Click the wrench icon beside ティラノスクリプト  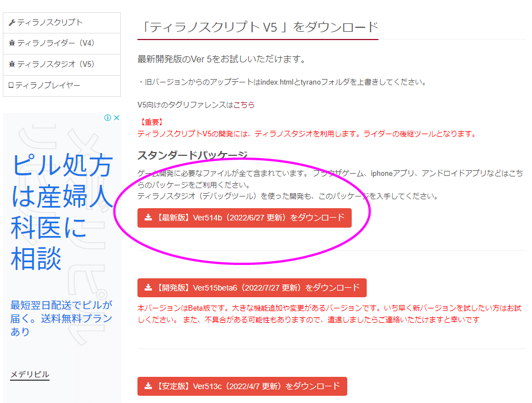(12, 23)
